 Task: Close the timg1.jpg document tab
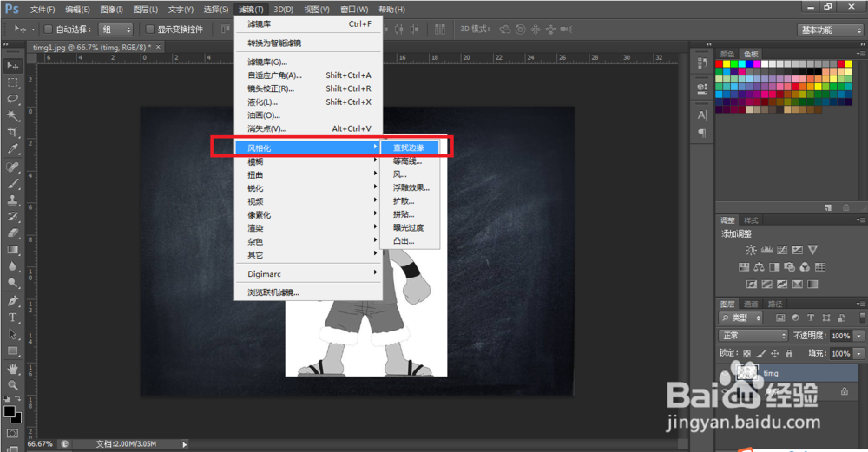pyautogui.click(x=158, y=47)
